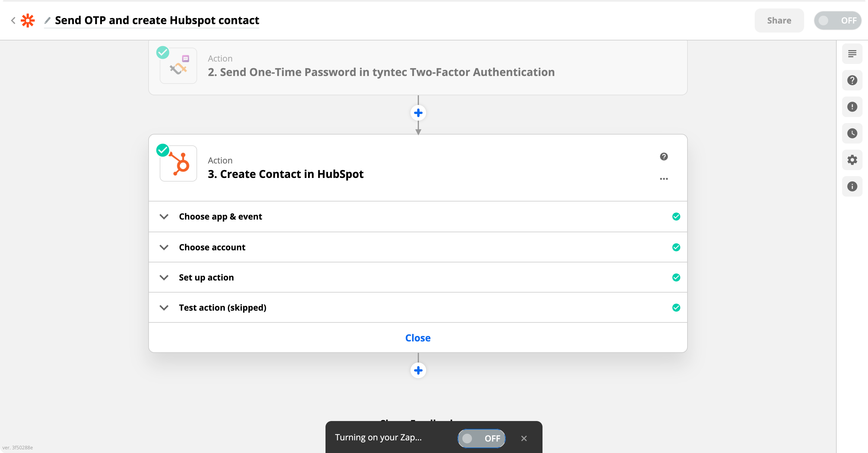Go back using the left arrow
Screen dimensions: 868x453
(13, 20)
